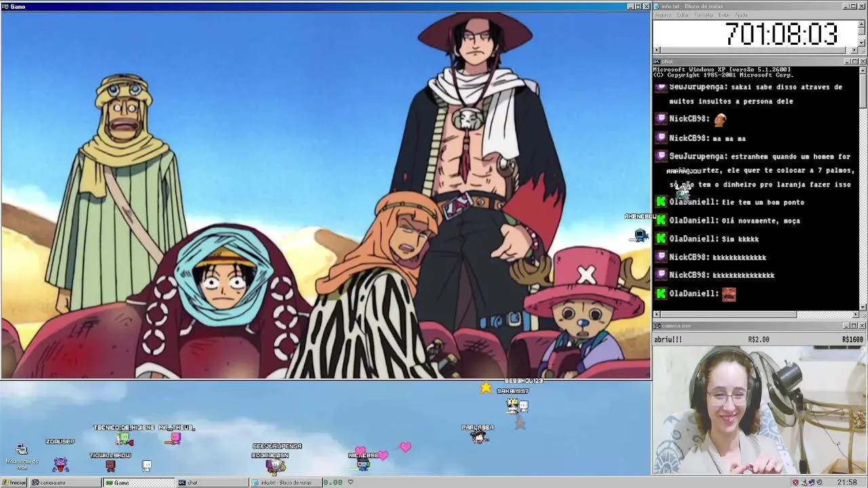Viewport: 868px width, 488px height.
Task: Click the scroll down arrow in Bloco de notas
Action: (862, 43)
